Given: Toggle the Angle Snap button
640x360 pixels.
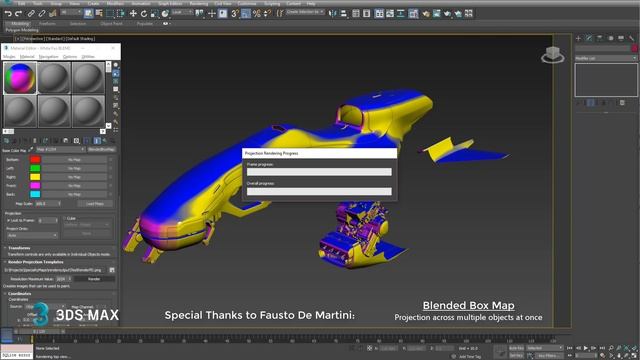Looking at the screenshot, I should 246,13.
